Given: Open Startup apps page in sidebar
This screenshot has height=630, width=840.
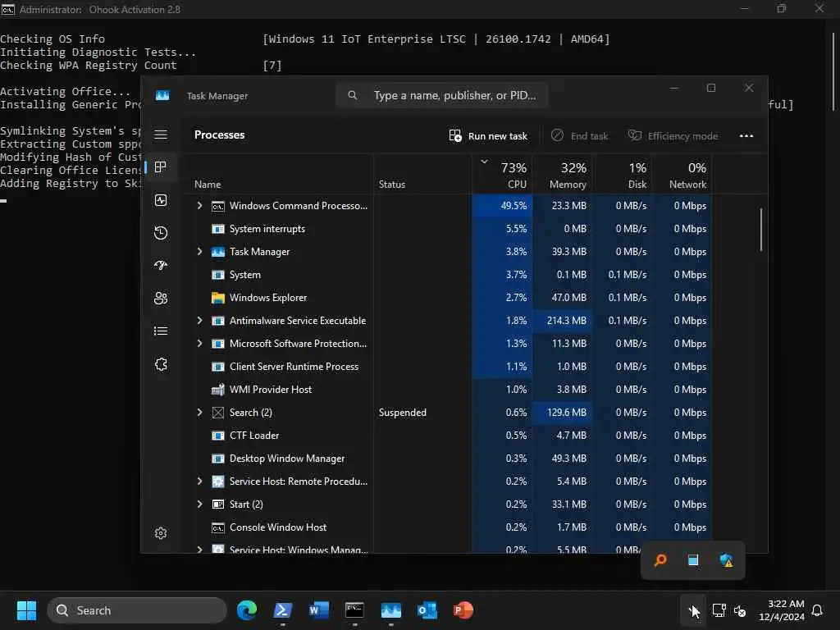Looking at the screenshot, I should click(161, 265).
